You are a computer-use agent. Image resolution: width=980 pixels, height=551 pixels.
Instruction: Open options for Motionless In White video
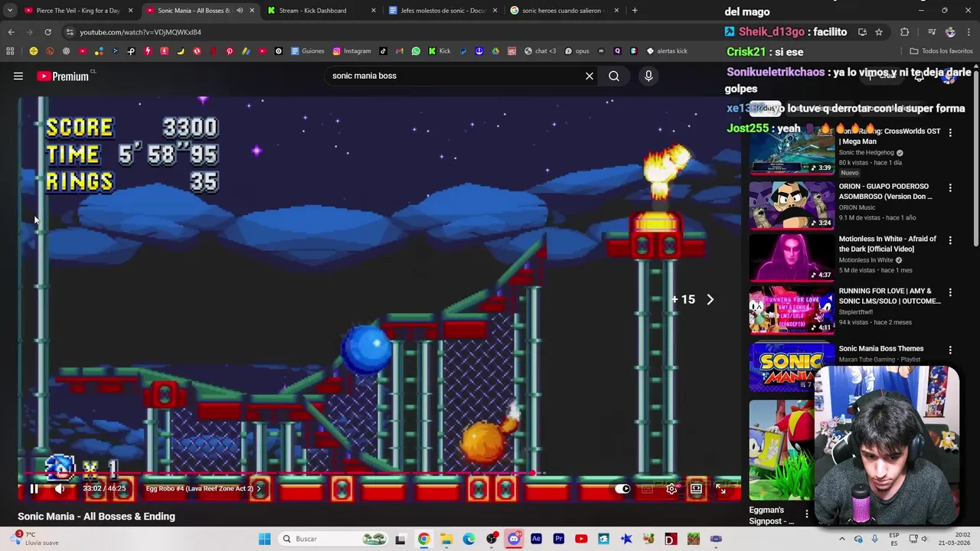coord(950,240)
